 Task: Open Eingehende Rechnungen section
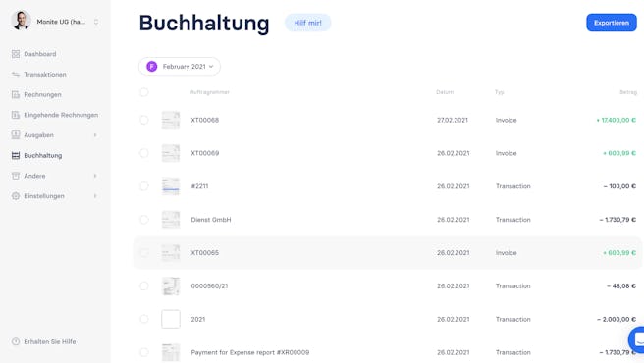tap(61, 115)
